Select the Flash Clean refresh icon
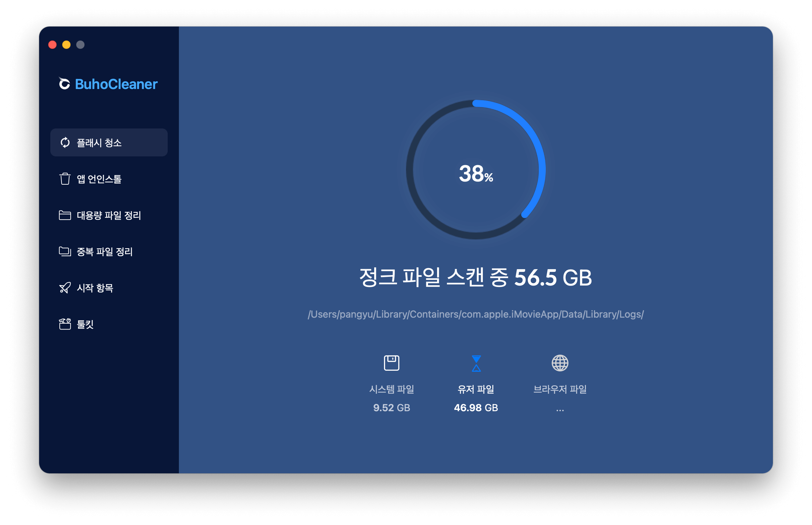Viewport: 812px width, 525px height. pyautogui.click(x=65, y=142)
